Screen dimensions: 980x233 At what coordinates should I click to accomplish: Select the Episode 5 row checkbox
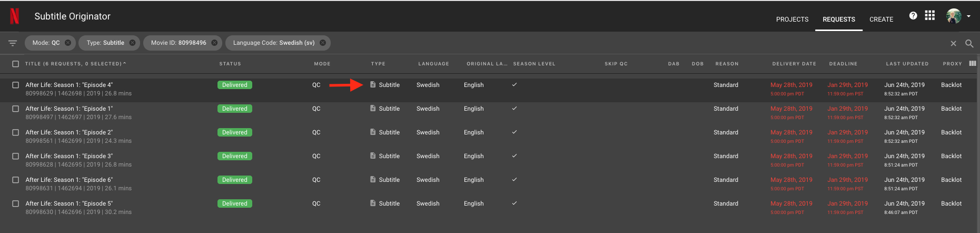[x=15, y=203]
